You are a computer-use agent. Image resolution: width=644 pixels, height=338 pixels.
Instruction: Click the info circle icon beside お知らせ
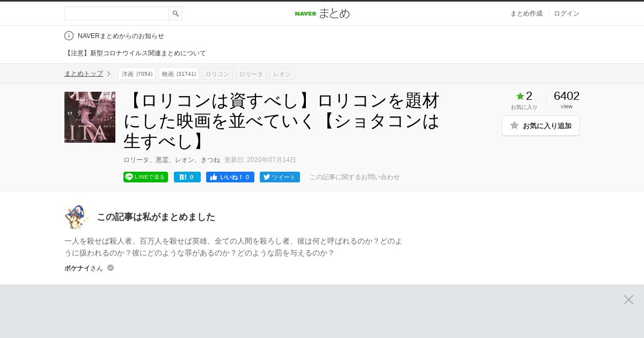click(69, 36)
